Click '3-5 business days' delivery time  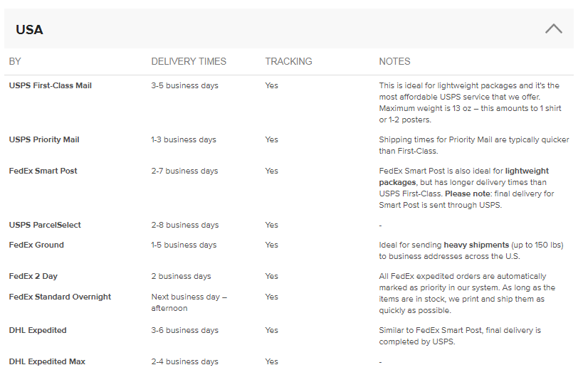[184, 85]
